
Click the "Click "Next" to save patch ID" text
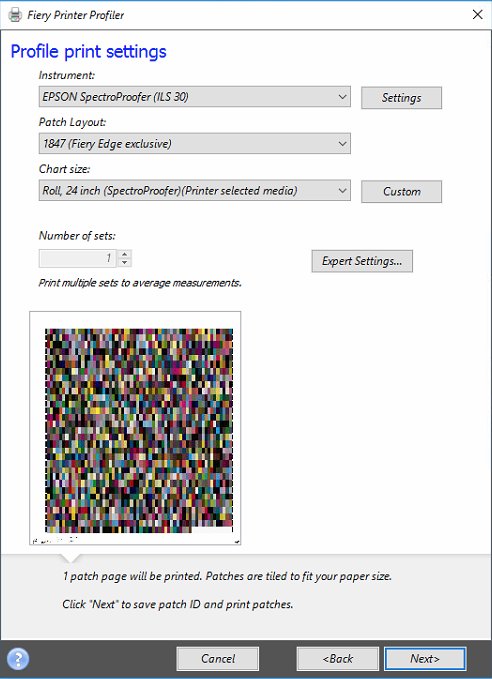178,604
